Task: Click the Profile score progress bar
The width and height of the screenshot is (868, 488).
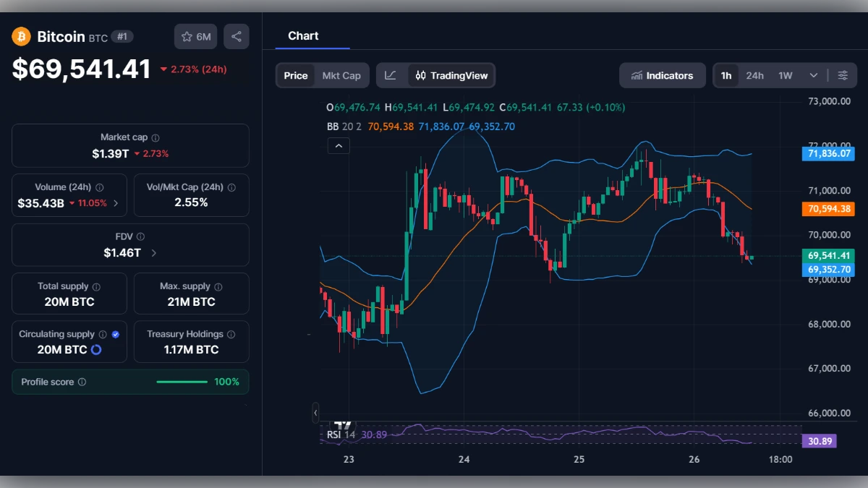Action: pyautogui.click(x=182, y=381)
